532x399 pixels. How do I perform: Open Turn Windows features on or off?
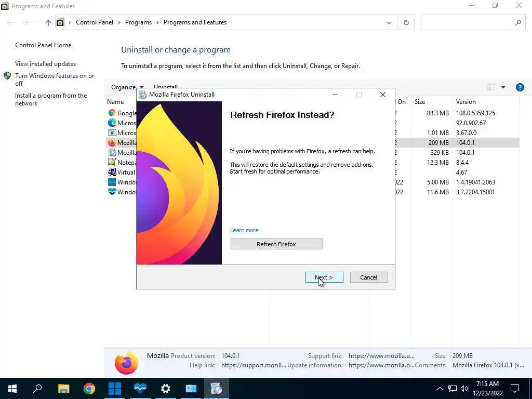click(x=54, y=79)
